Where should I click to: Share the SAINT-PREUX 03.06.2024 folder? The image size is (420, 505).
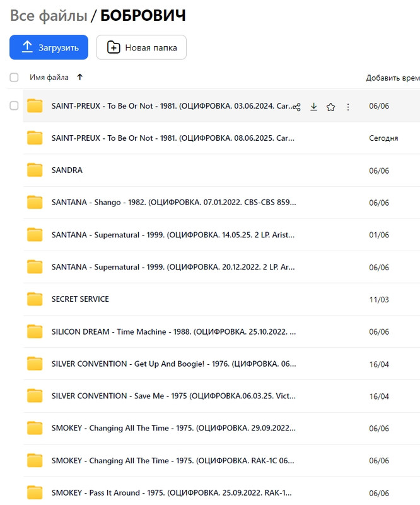[x=297, y=107]
